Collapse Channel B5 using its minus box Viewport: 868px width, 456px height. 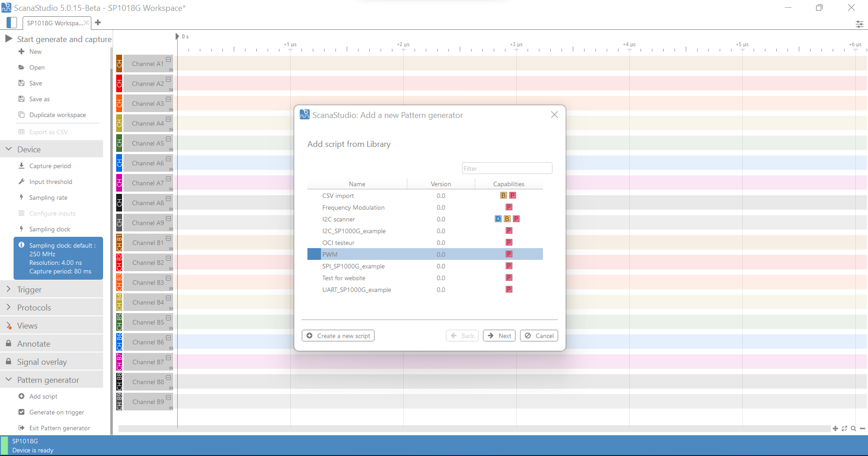point(168,318)
